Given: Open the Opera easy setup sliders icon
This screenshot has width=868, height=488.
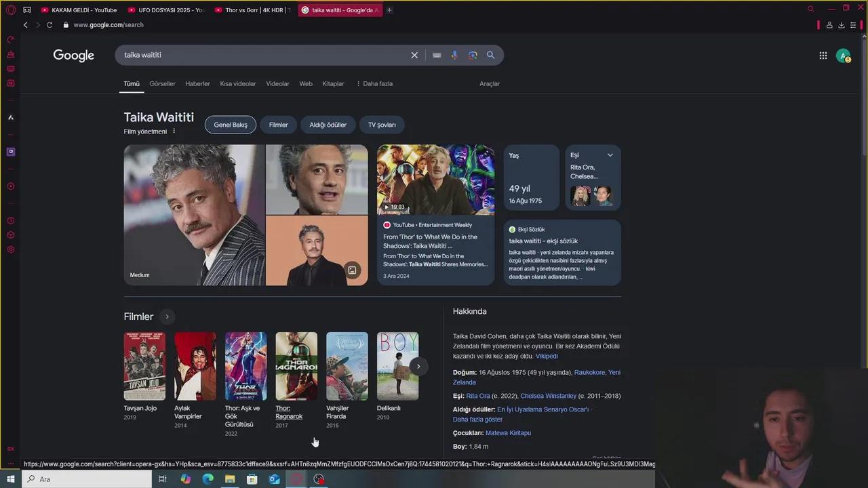Looking at the screenshot, I should pos(853,25).
